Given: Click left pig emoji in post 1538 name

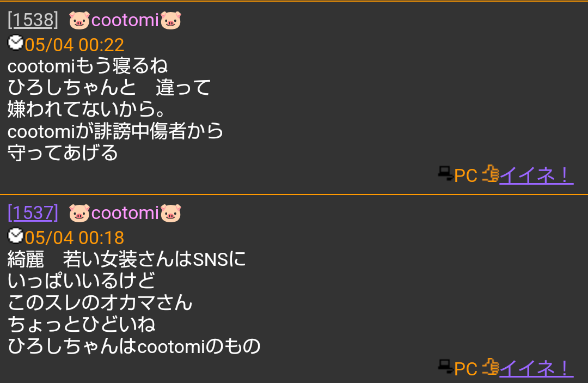Looking at the screenshot, I should point(79,21).
